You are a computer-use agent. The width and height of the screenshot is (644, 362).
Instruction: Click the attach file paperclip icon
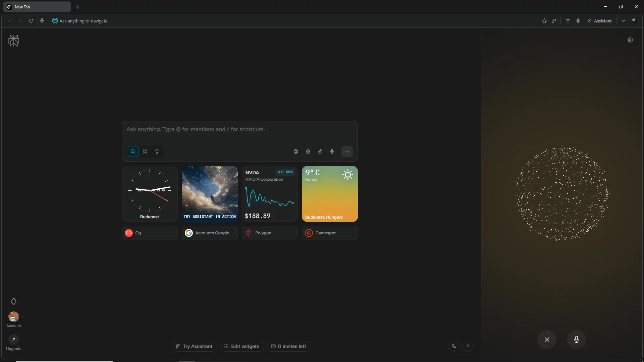320,152
